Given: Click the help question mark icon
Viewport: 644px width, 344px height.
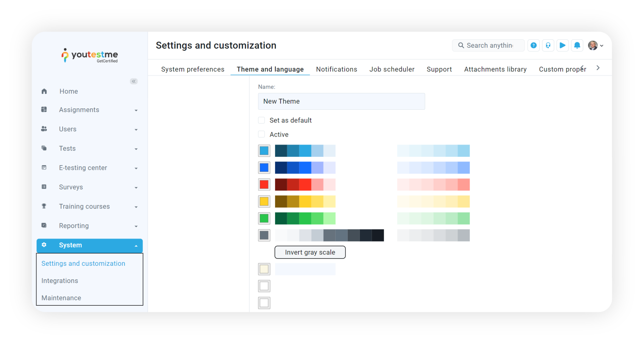Looking at the screenshot, I should tap(533, 46).
